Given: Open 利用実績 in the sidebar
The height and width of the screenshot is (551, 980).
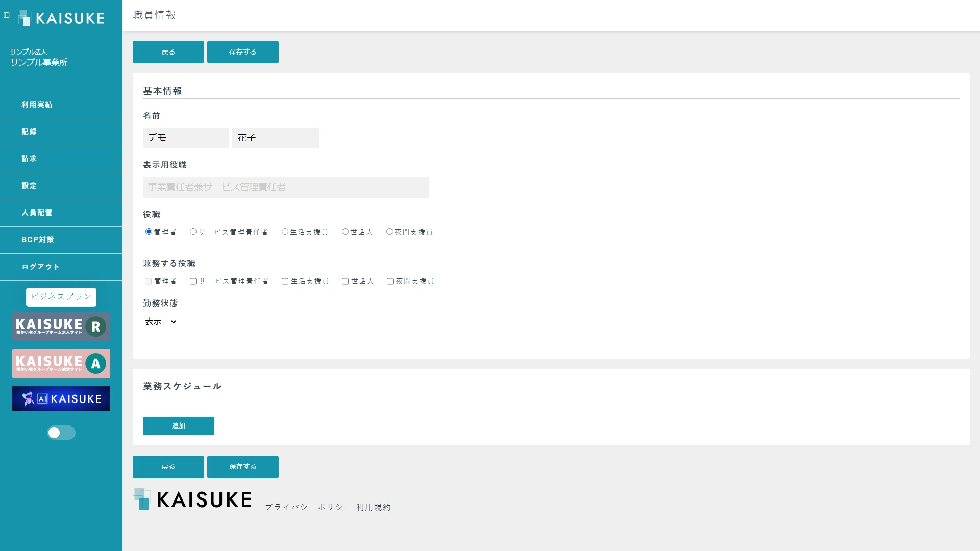Looking at the screenshot, I should [61, 105].
